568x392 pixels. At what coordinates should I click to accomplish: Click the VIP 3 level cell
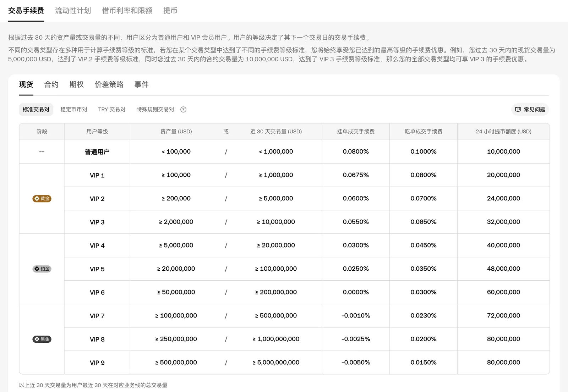tap(97, 222)
